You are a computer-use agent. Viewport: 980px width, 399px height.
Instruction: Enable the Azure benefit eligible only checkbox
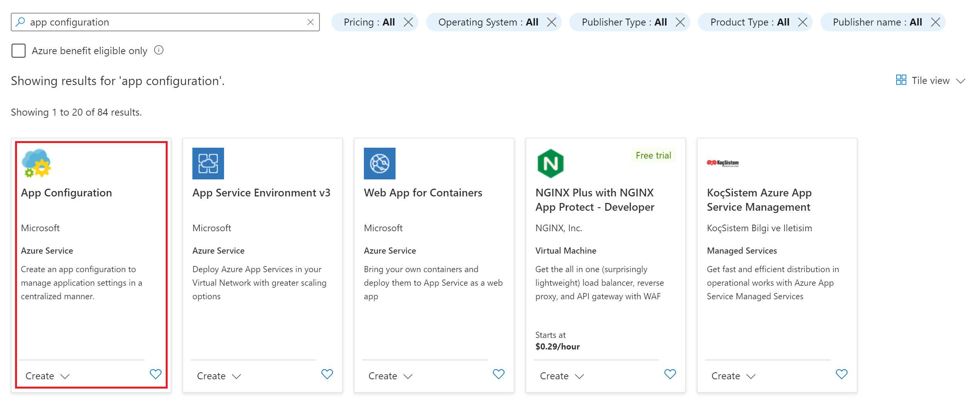click(x=18, y=50)
